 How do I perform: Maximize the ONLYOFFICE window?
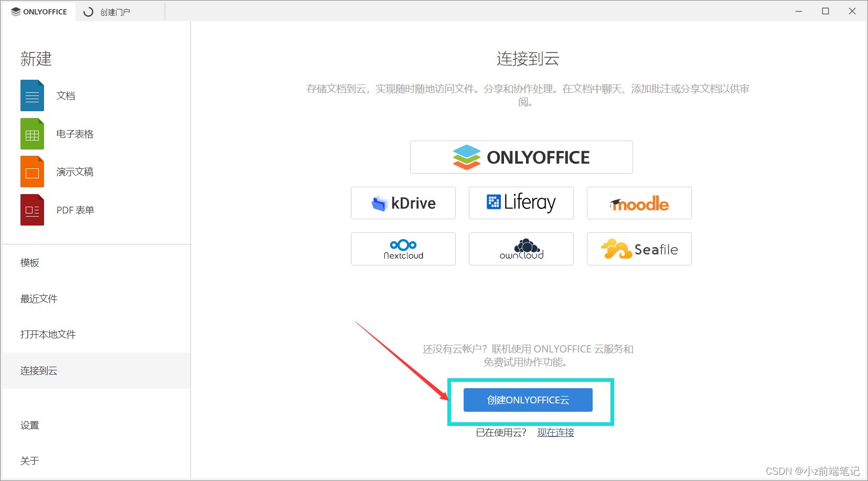tap(826, 11)
